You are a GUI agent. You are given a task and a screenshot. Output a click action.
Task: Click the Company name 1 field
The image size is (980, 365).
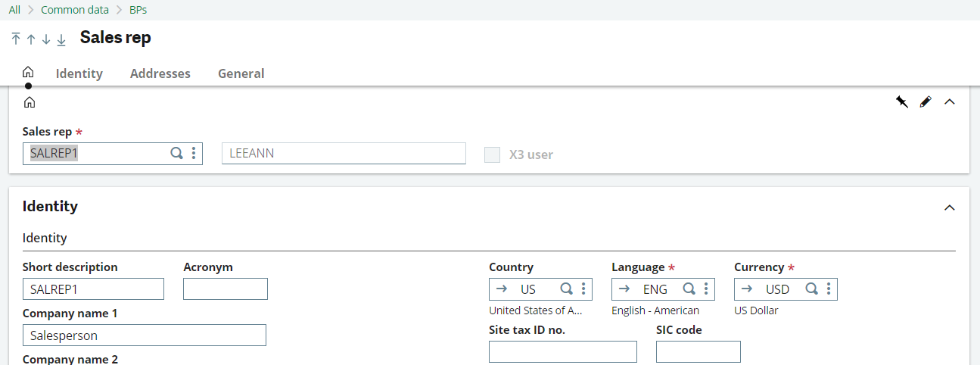click(144, 335)
